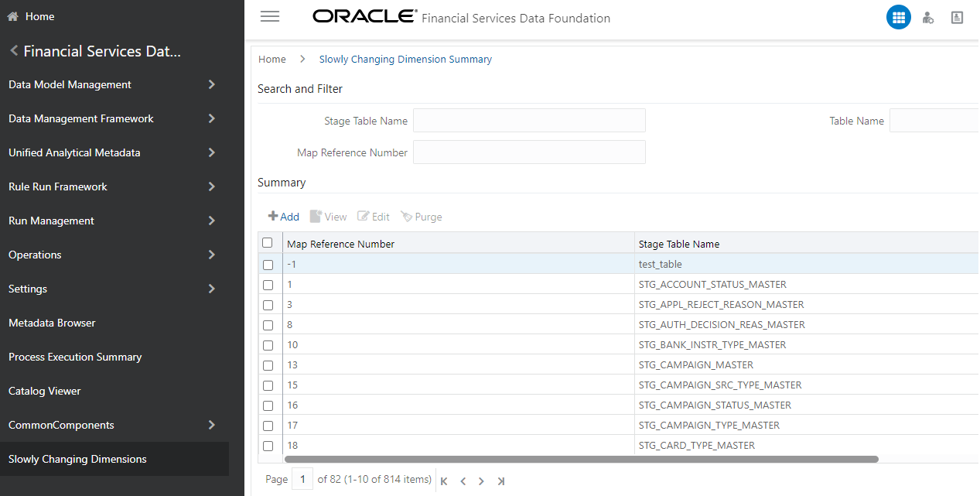The image size is (980, 496).
Task: Open the applications grid icon
Action: (898, 17)
